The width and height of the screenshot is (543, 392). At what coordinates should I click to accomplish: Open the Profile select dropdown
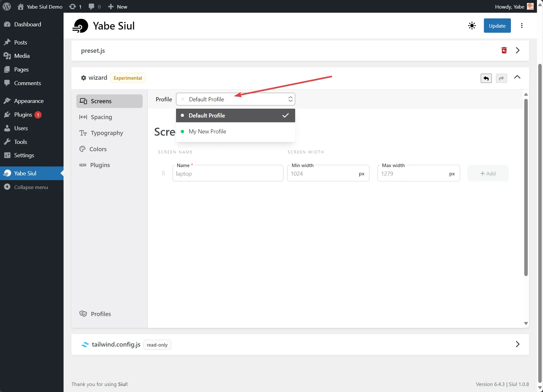[x=235, y=99]
